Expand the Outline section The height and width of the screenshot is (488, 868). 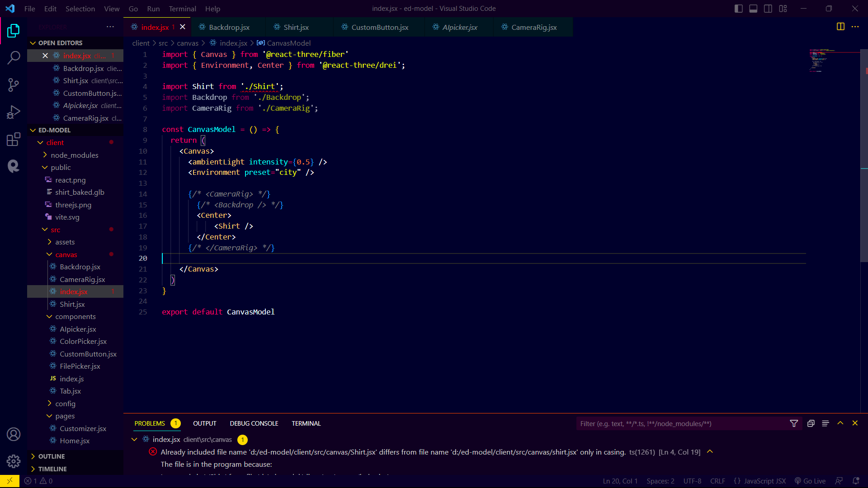point(51,456)
